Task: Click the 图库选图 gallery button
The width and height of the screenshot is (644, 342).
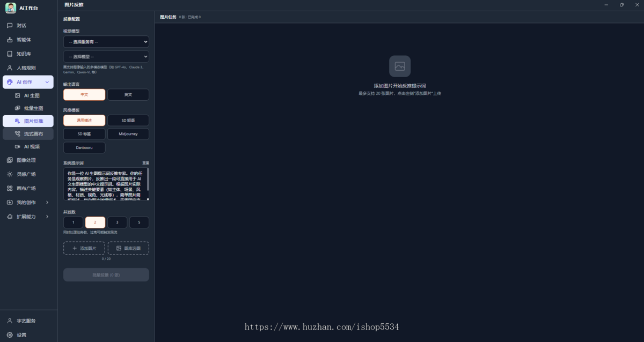Action: (128, 248)
